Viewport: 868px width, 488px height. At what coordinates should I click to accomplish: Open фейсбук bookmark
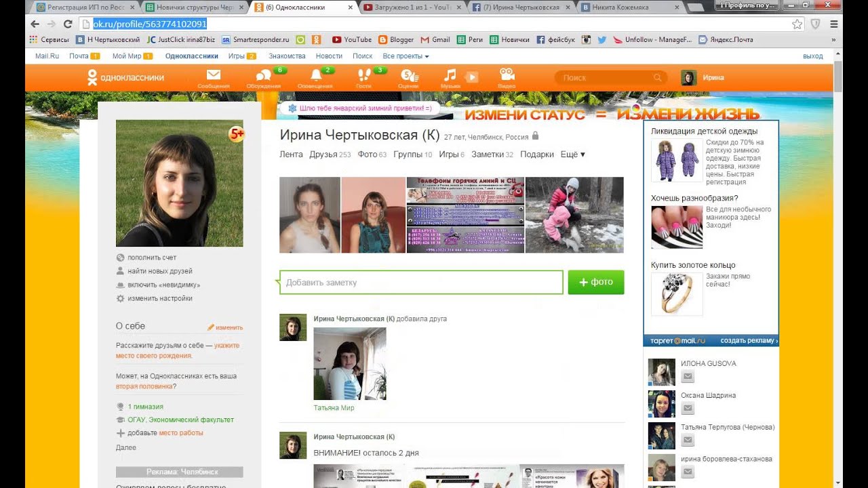pos(555,39)
